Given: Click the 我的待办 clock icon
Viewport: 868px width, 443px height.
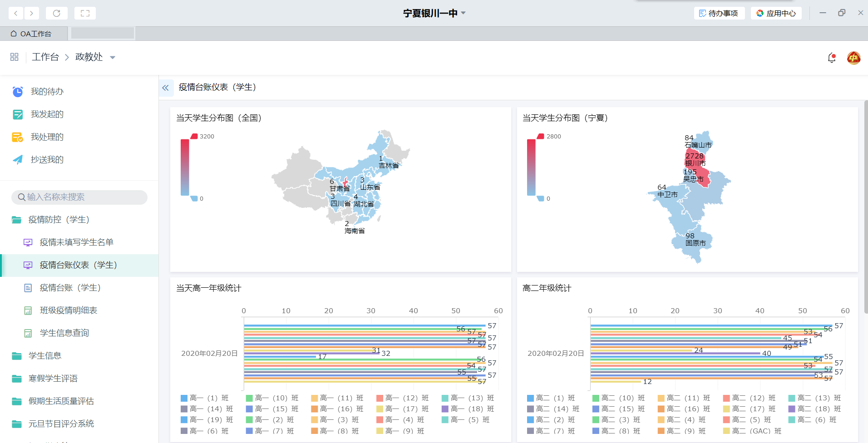Looking at the screenshot, I should pos(18,92).
